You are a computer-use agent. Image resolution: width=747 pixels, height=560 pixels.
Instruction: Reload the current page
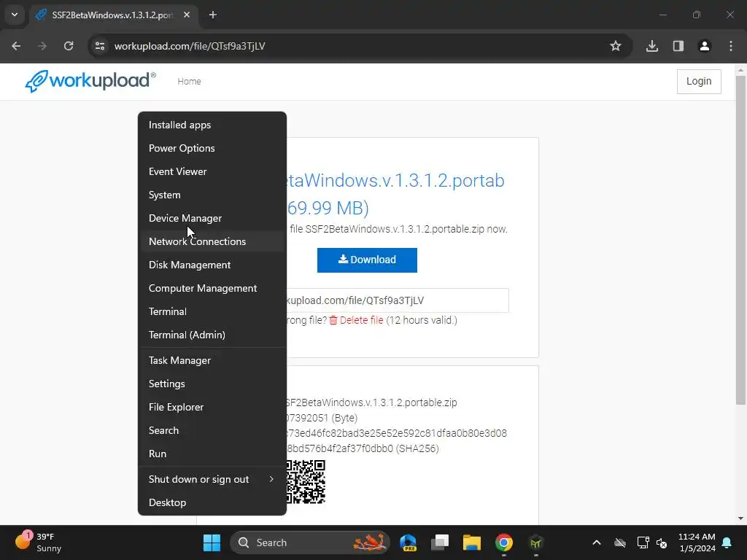pyautogui.click(x=69, y=46)
